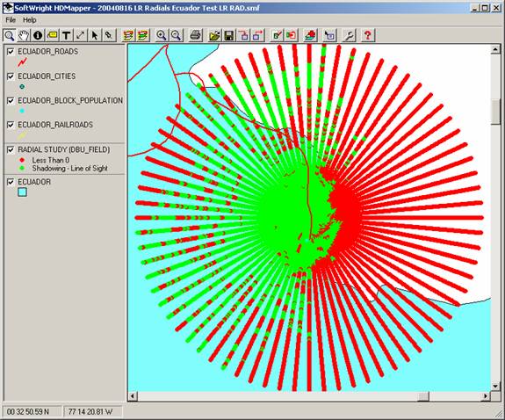This screenshot has height=420, width=505.
Task: Click the horizontal scrollbar left arrow
Action: coord(133,396)
